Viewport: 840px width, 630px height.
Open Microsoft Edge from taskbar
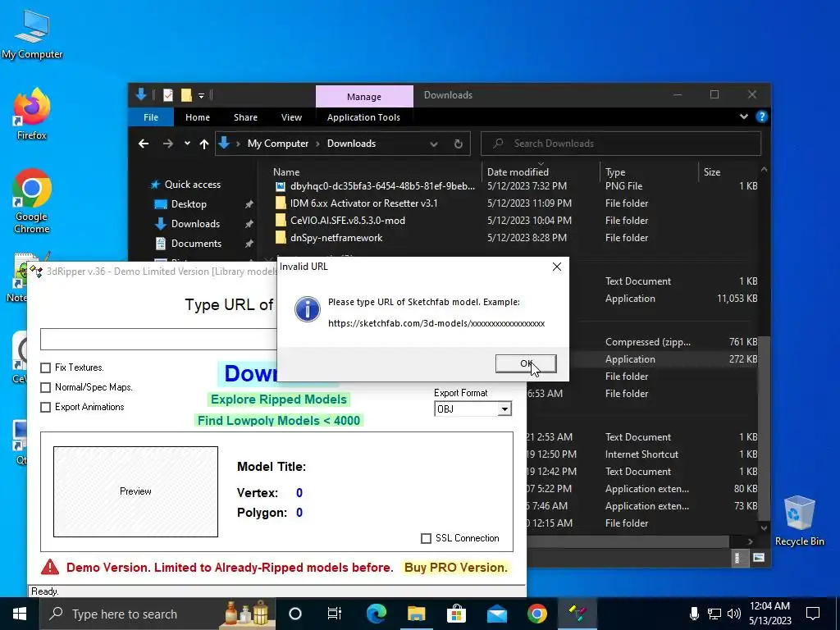click(376, 614)
